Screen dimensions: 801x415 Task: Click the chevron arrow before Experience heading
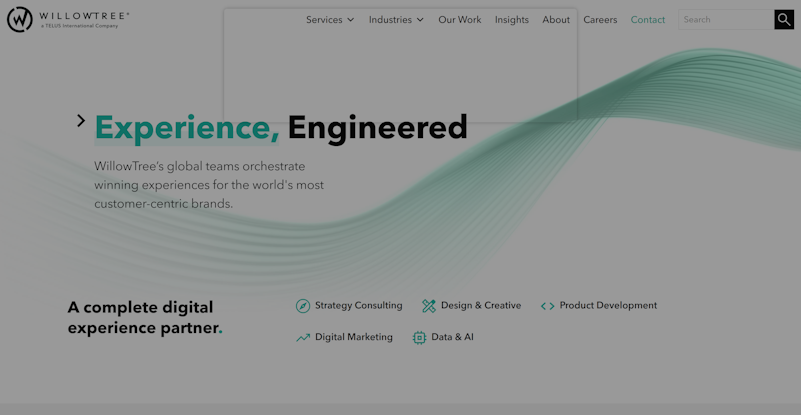(81, 121)
